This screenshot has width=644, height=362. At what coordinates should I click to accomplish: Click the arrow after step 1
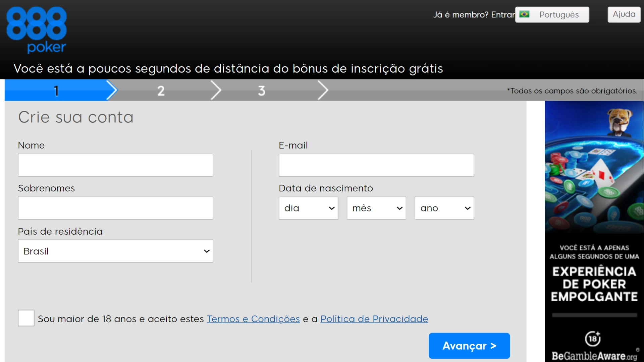tap(113, 90)
